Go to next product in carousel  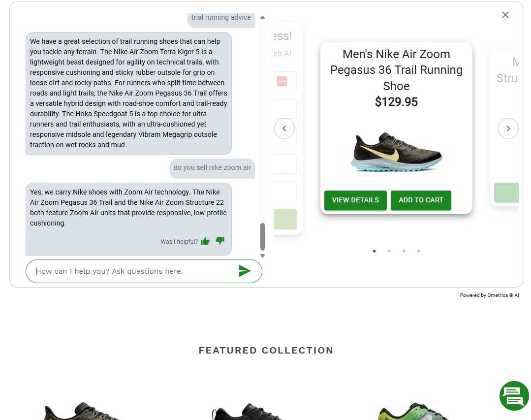tap(508, 129)
